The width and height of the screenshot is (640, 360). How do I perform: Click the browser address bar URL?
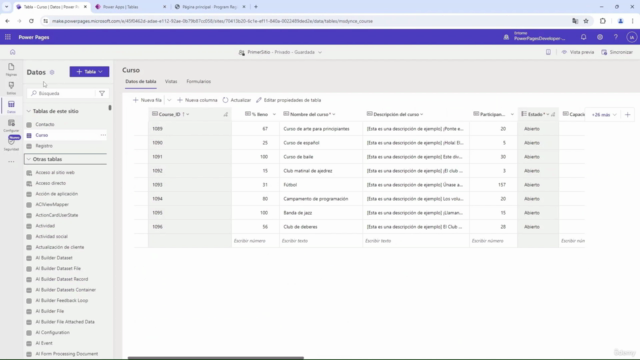tap(212, 21)
